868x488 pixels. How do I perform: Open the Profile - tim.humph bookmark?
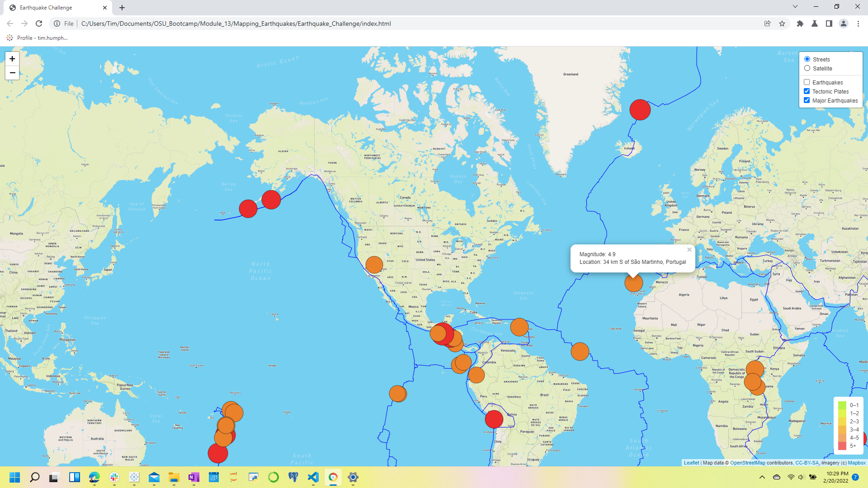37,38
